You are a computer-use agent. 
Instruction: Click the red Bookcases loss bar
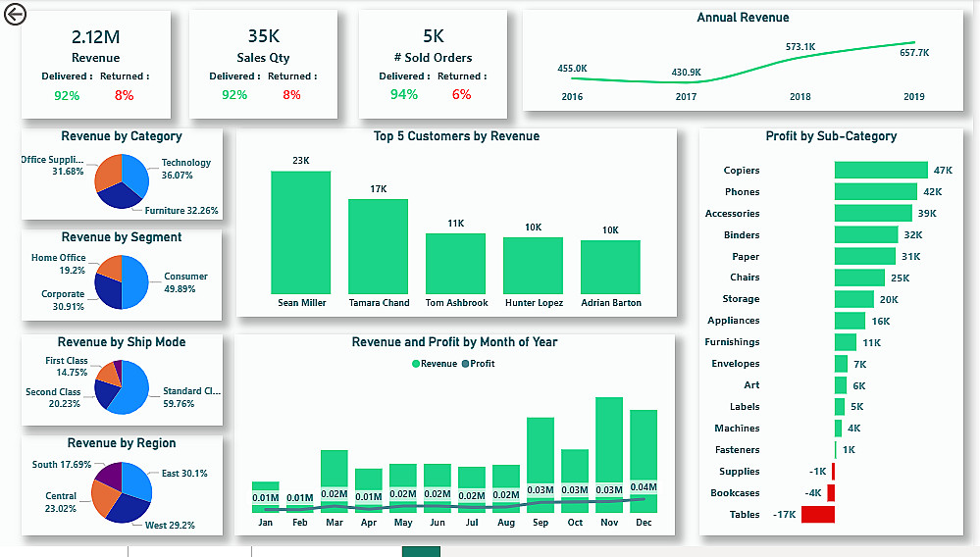831,492
